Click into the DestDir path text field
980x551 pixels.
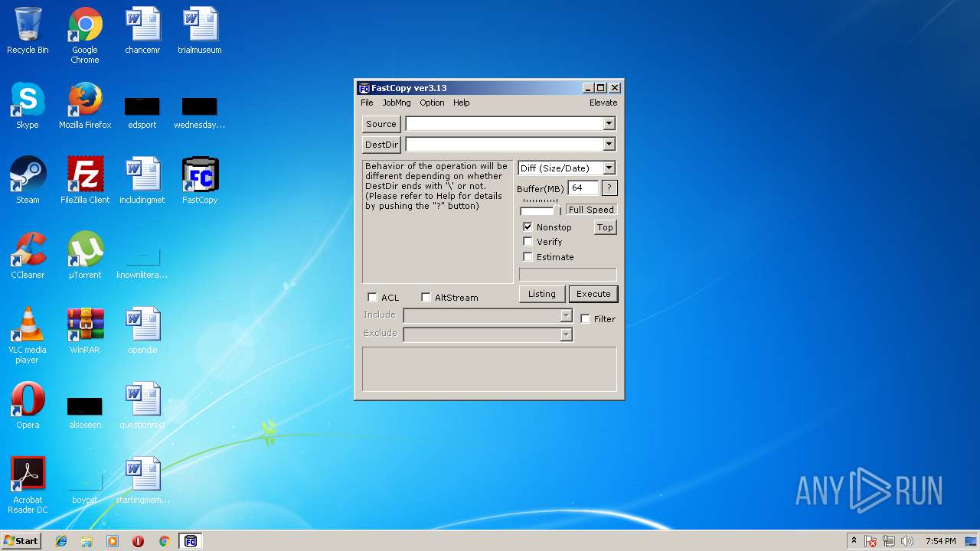click(504, 145)
